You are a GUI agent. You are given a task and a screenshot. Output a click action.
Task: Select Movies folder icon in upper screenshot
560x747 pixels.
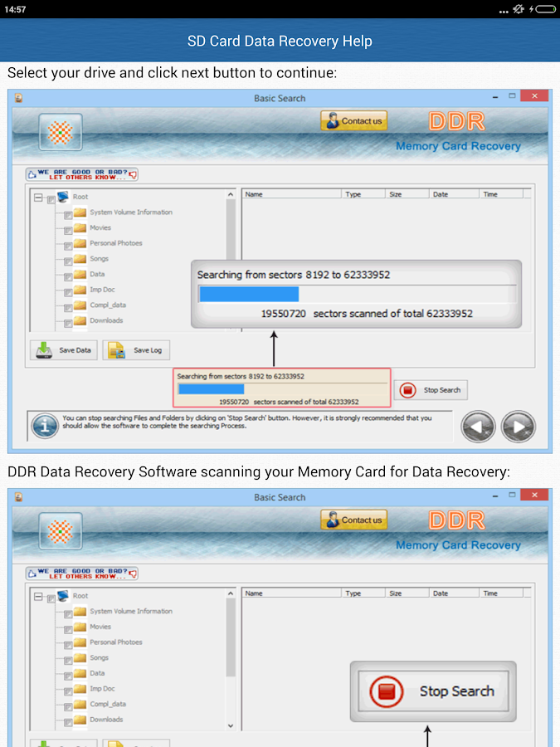point(80,227)
